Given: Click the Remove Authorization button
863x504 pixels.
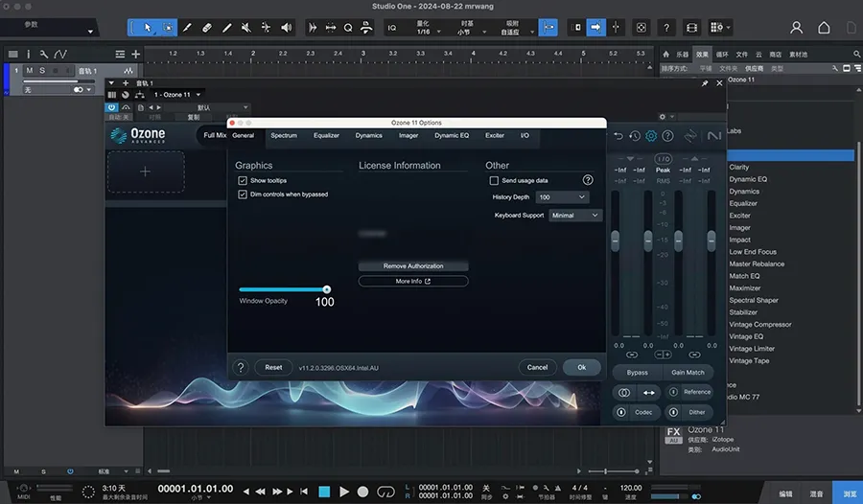Looking at the screenshot, I should click(x=413, y=265).
